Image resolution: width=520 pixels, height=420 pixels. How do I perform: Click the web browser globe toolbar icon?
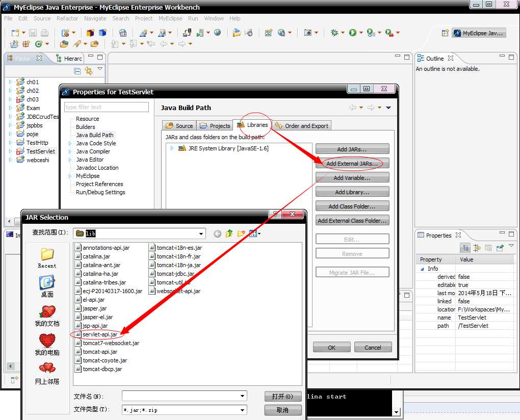tap(217, 33)
